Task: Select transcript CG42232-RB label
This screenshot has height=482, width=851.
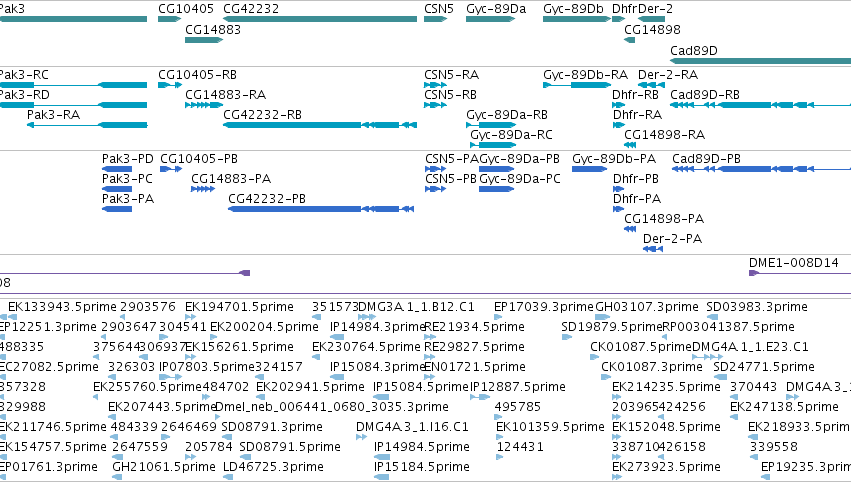Action: pos(262,115)
